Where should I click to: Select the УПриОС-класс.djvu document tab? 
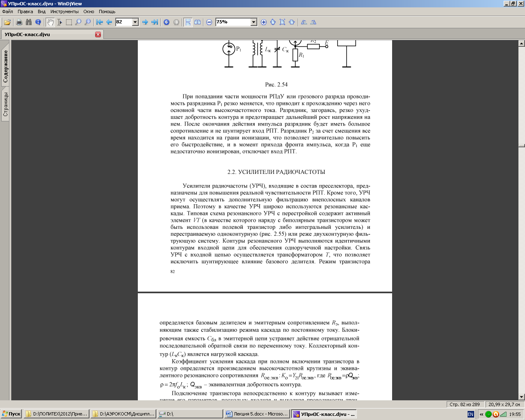tap(52, 34)
